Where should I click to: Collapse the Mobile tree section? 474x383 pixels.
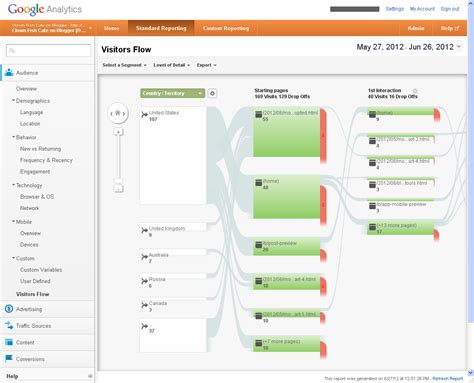point(13,221)
